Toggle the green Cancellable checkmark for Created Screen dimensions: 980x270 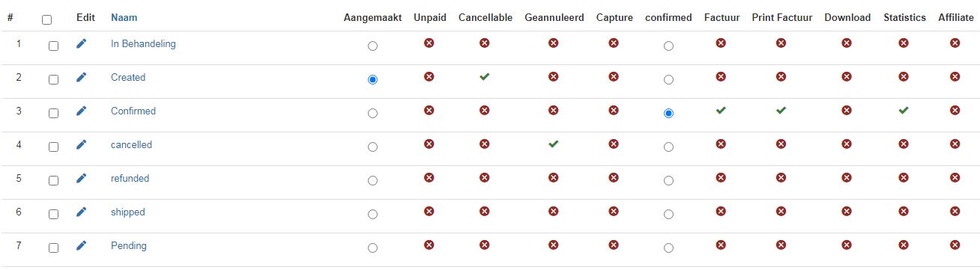coord(485,77)
